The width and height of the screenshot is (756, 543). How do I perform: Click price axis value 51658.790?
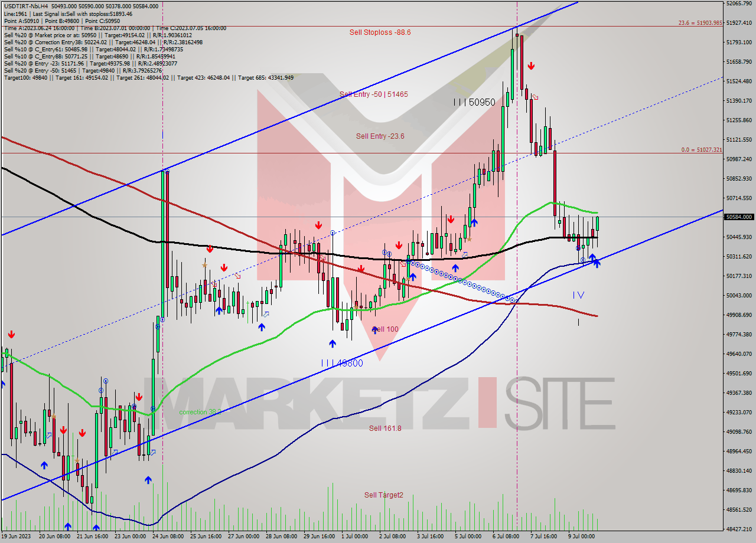(x=739, y=62)
